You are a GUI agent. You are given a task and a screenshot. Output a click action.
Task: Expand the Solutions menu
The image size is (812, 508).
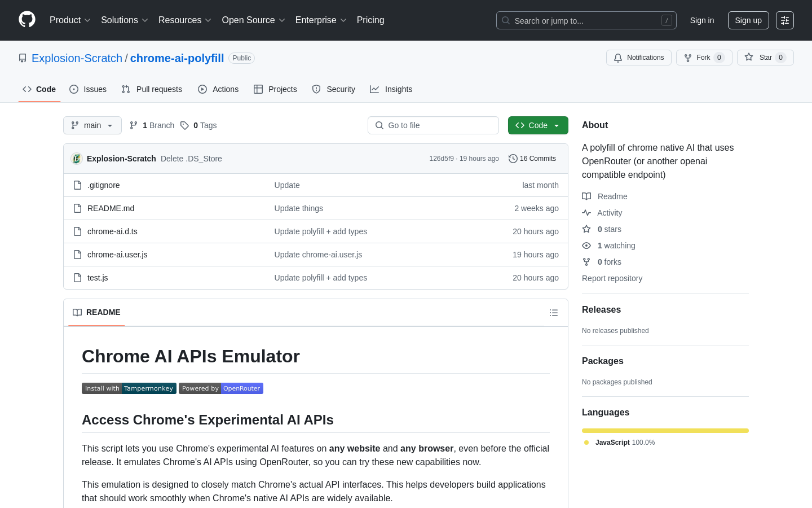click(x=125, y=20)
